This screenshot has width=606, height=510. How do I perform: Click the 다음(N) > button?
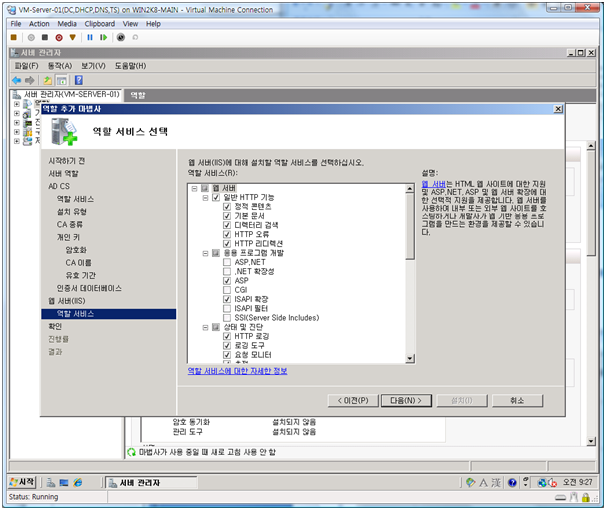tap(406, 401)
